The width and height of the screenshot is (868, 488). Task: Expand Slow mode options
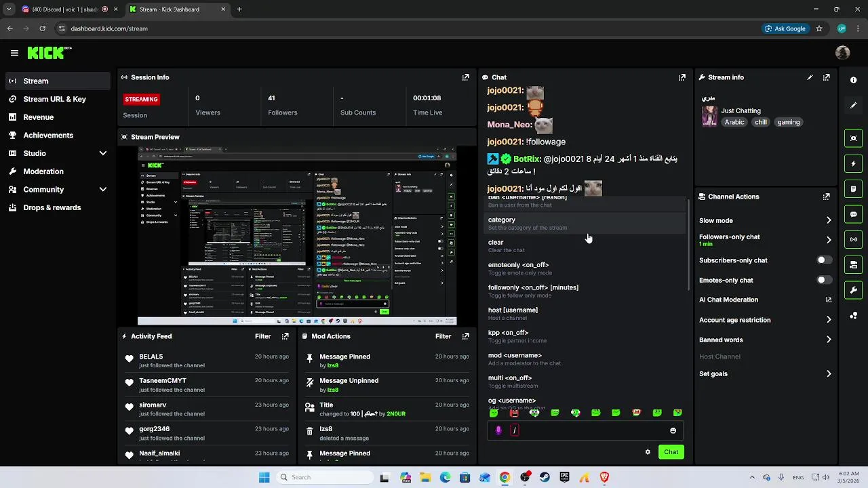coord(828,220)
